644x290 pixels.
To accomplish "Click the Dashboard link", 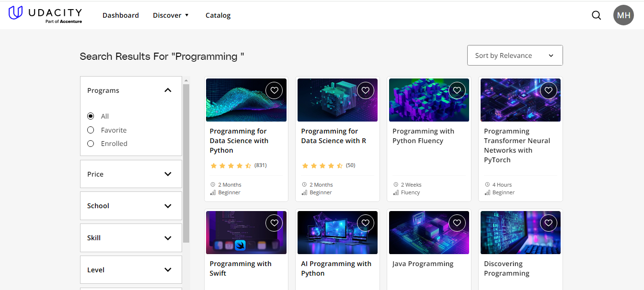I will pyautogui.click(x=120, y=15).
